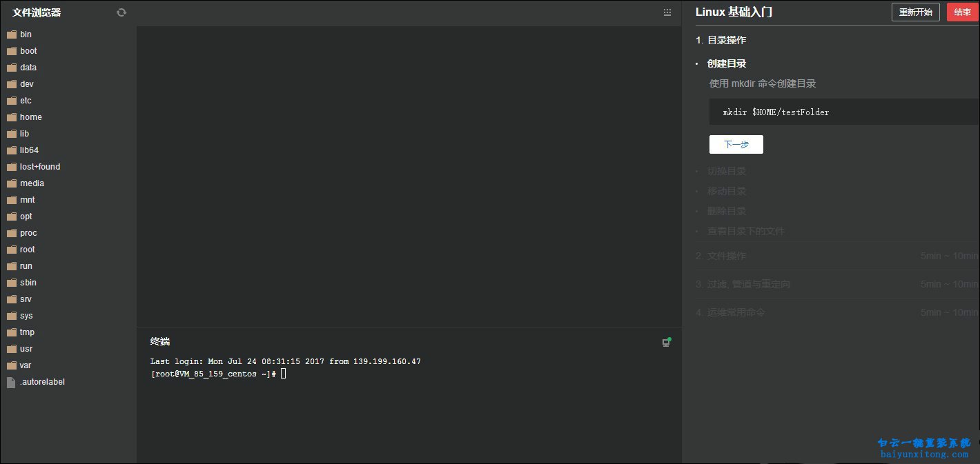980x464 pixels.
Task: Click the grid dots icon above editor
Action: click(x=667, y=12)
